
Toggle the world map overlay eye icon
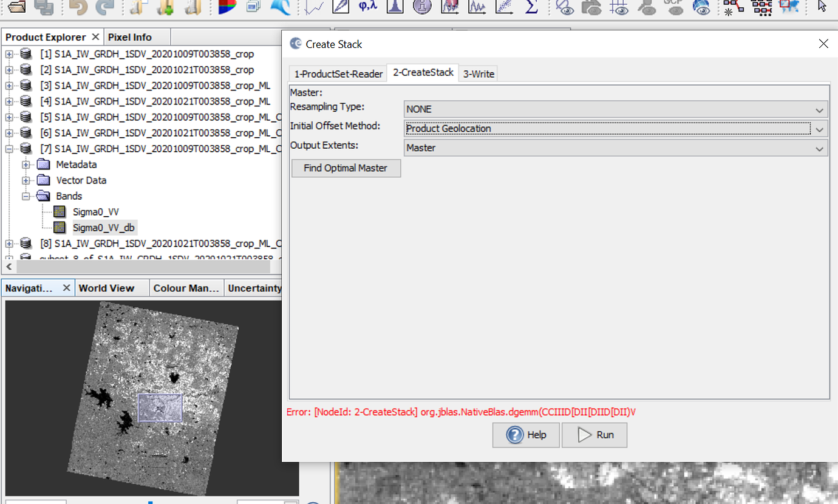(701, 6)
